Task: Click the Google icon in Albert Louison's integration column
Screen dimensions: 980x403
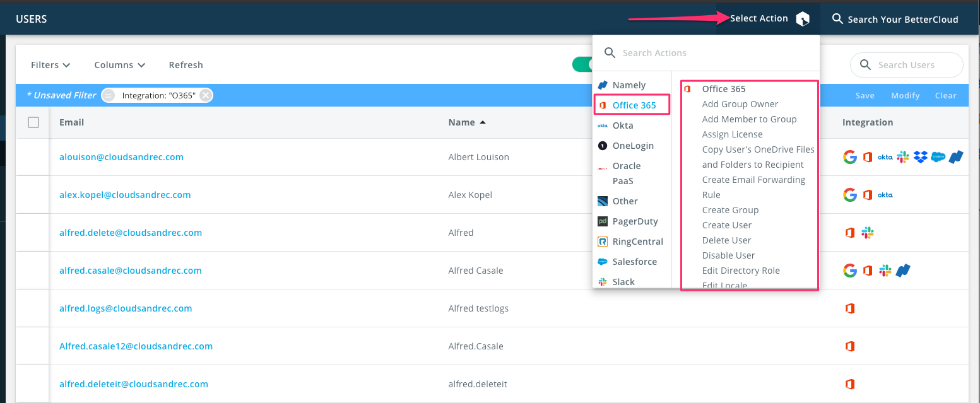Action: click(850, 156)
